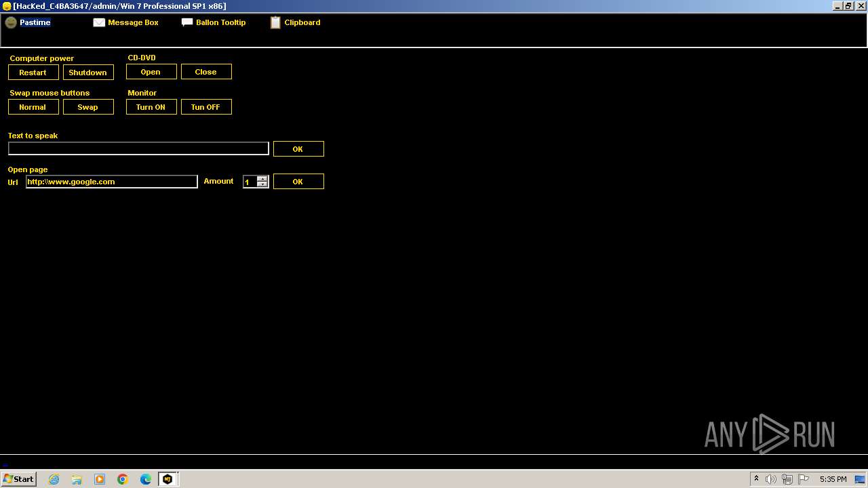Image resolution: width=868 pixels, height=488 pixels.
Task: Click Monitor Turn ON button
Action: [x=151, y=107]
